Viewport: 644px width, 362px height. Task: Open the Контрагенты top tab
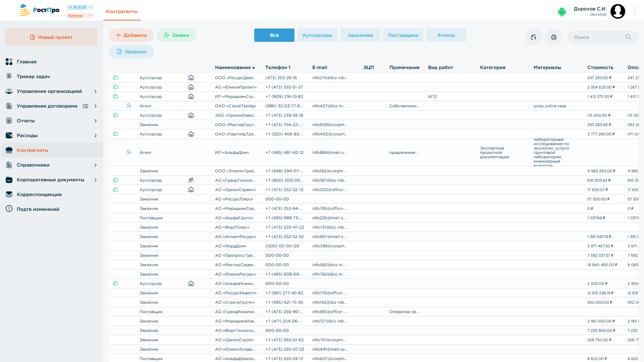(122, 11)
